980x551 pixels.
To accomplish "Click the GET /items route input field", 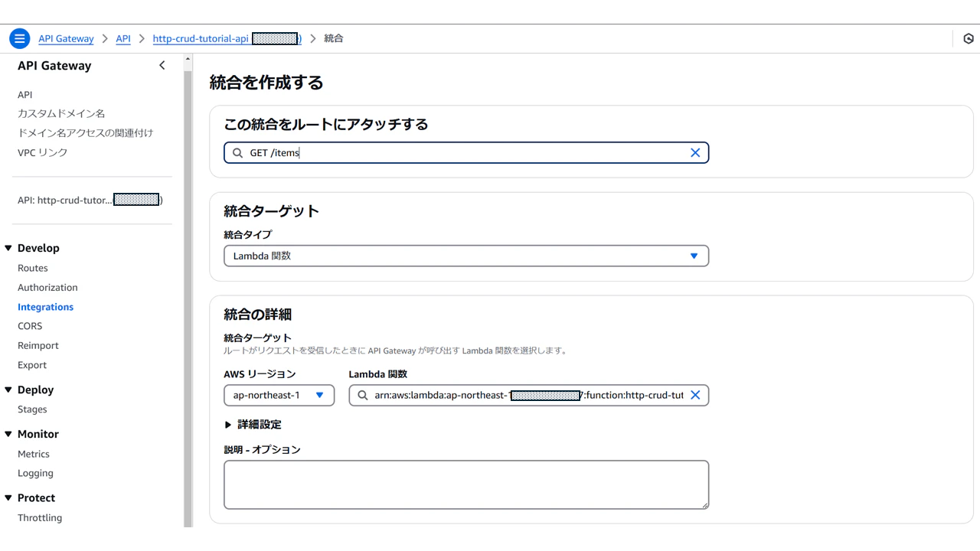I will pyautogui.click(x=466, y=152).
